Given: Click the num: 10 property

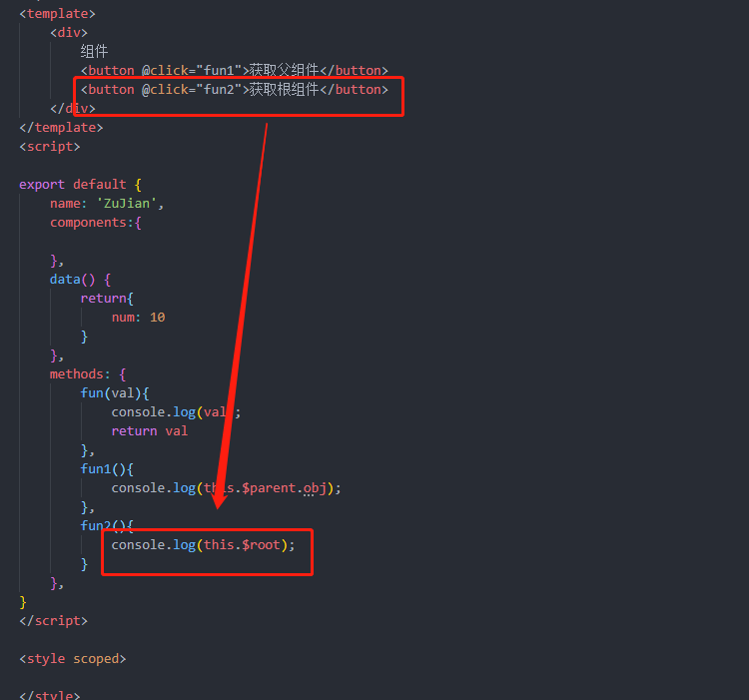Looking at the screenshot, I should pos(138,318).
